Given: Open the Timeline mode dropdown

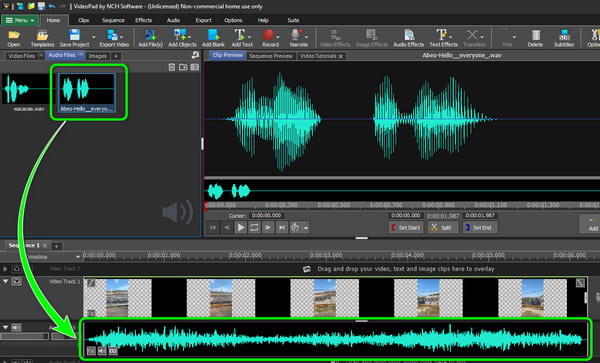Looking at the screenshot, I should pos(78,257).
